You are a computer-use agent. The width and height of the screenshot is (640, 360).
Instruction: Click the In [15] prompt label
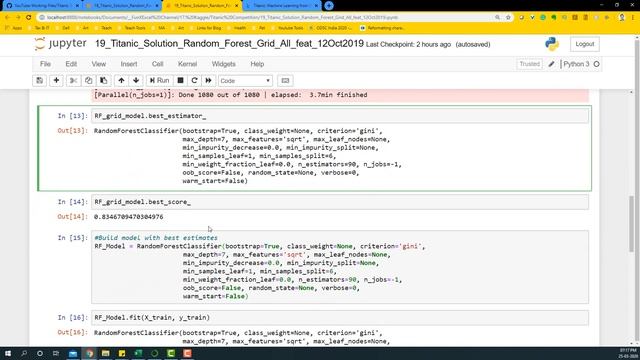coord(73,238)
